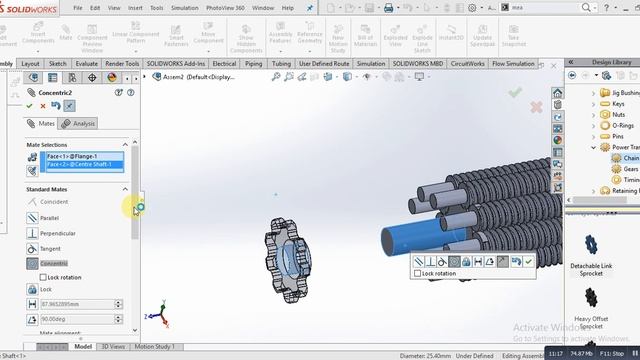Viewport: 640px width, 360px height.
Task: Open the DimXpertManager crosshair tab
Action: click(92, 78)
